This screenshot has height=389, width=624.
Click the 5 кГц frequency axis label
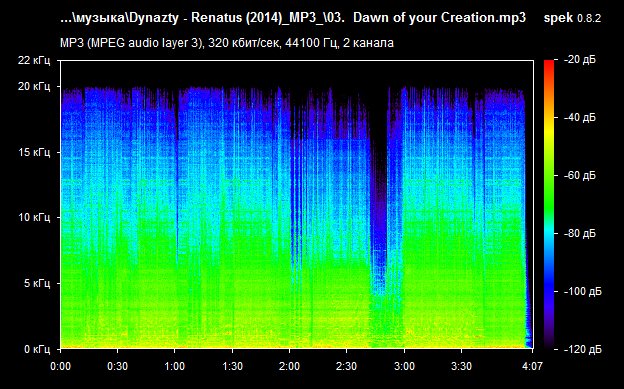click(37, 283)
